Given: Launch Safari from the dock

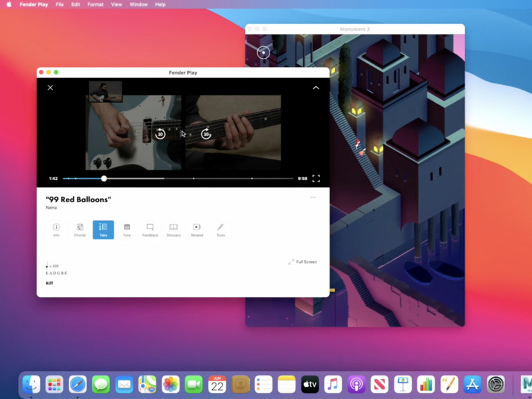Looking at the screenshot, I should point(77,385).
